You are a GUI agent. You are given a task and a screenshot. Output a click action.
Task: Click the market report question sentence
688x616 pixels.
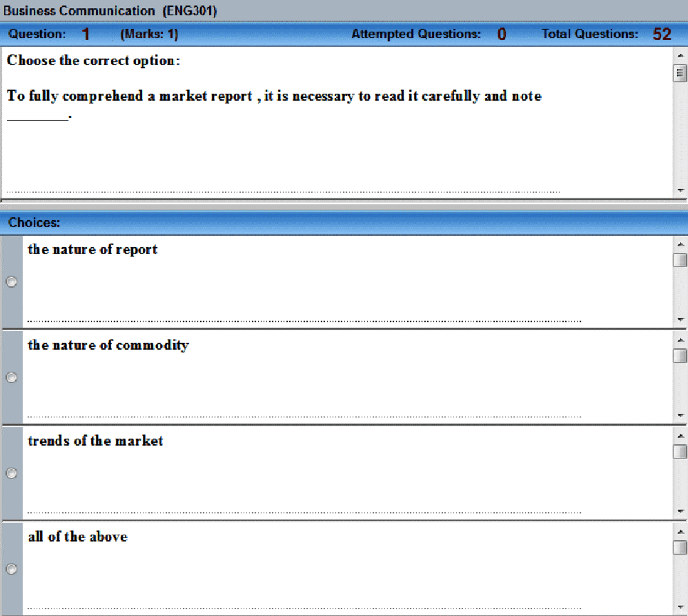pos(274,104)
